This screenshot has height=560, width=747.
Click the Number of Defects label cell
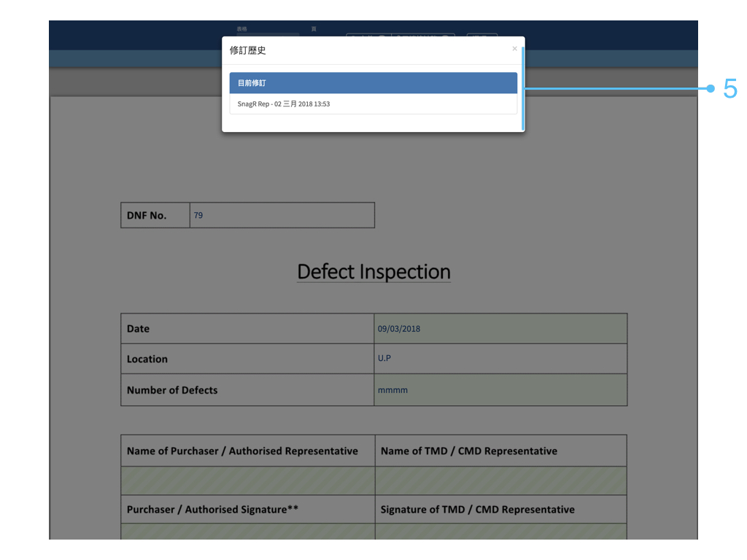tap(248, 390)
